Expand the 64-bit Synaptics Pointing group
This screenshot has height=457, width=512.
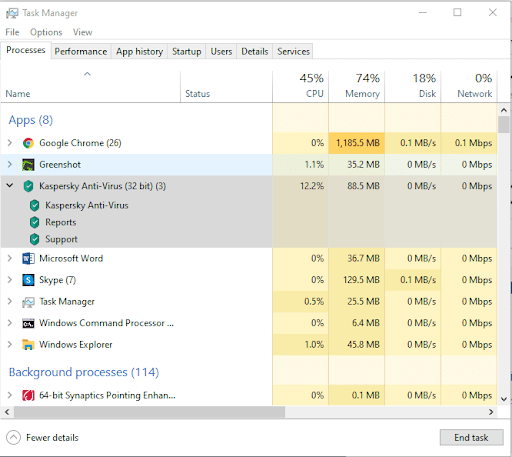(x=10, y=395)
